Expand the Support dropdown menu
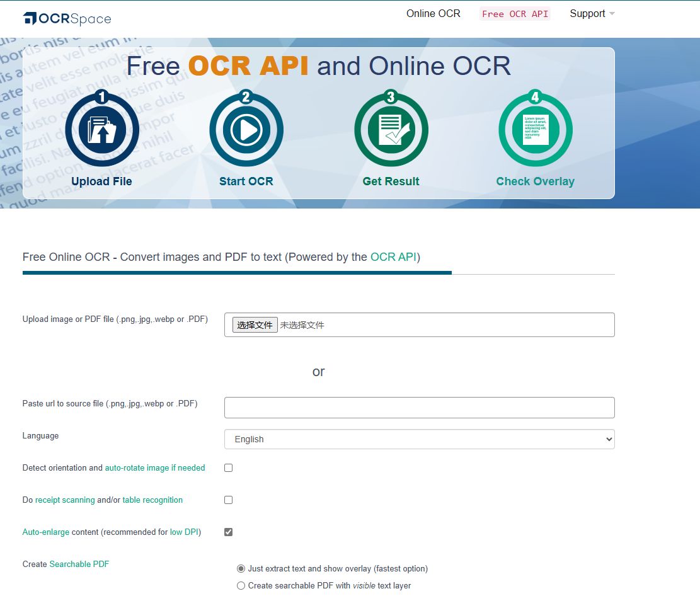This screenshot has height=596, width=700. 592,14
